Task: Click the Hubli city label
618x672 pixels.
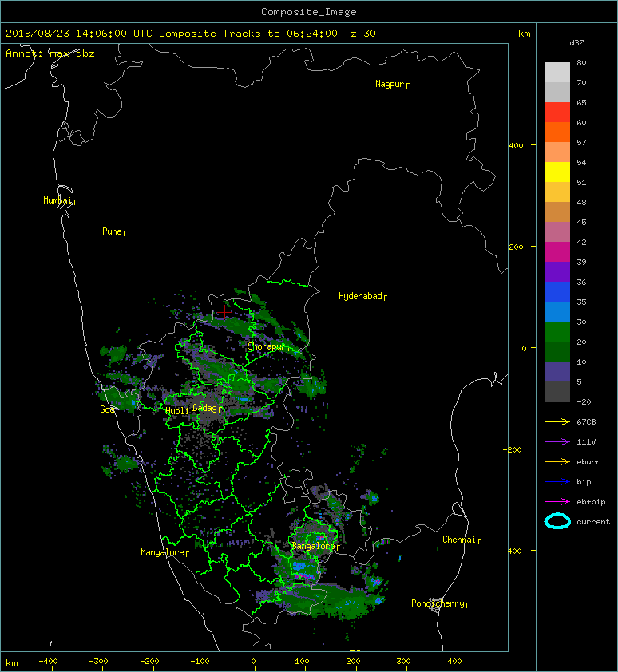Action: [x=177, y=411]
